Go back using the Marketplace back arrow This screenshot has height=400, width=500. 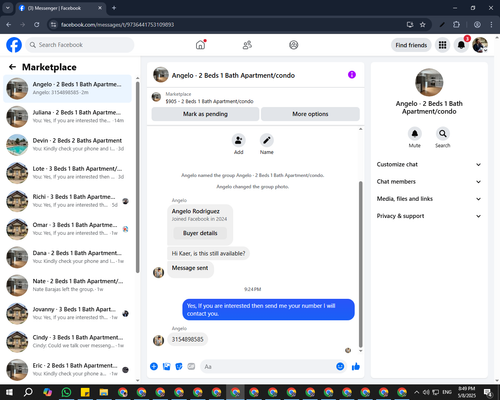[12, 67]
